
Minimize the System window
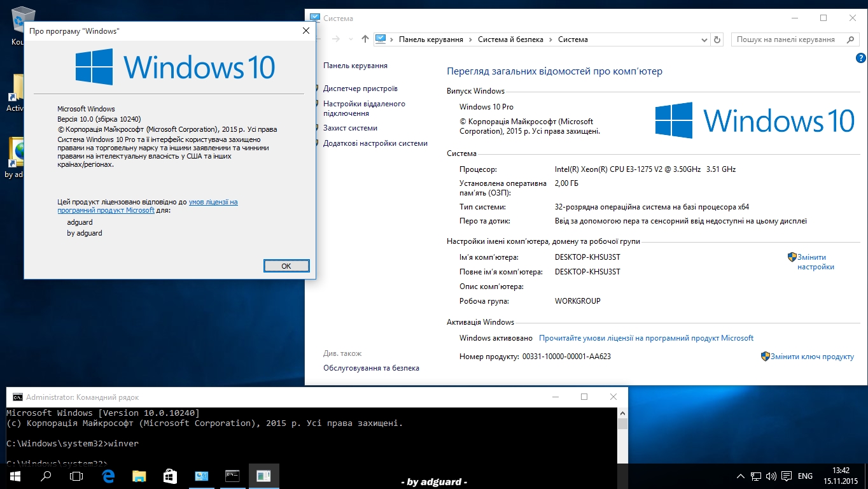coord(794,18)
